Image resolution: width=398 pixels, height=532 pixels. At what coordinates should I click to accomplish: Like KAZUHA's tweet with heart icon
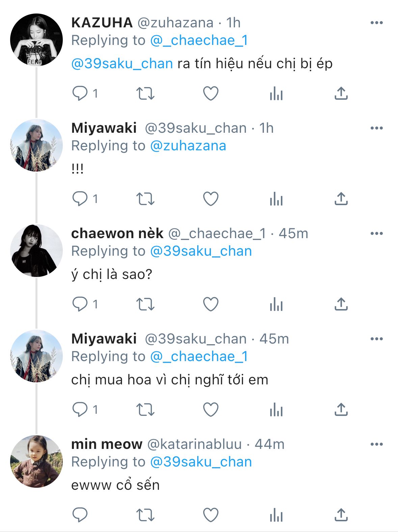211,94
